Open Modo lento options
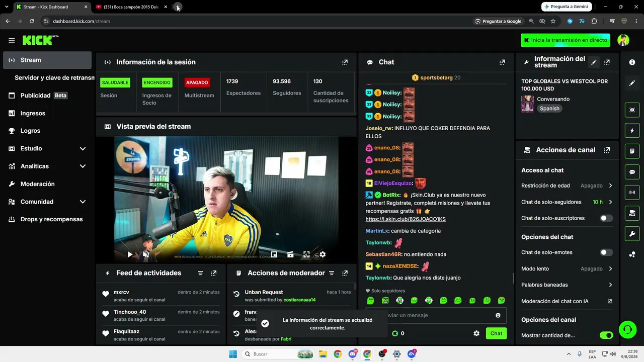The width and height of the screenshot is (644, 362). pos(567,268)
